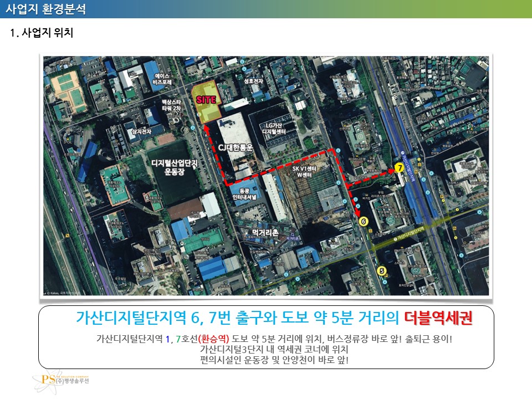The width and height of the screenshot is (532, 399).
Task: Select the line 편의시설인 운동장 및 안양천이 바로 앞!
Action: click(x=274, y=360)
